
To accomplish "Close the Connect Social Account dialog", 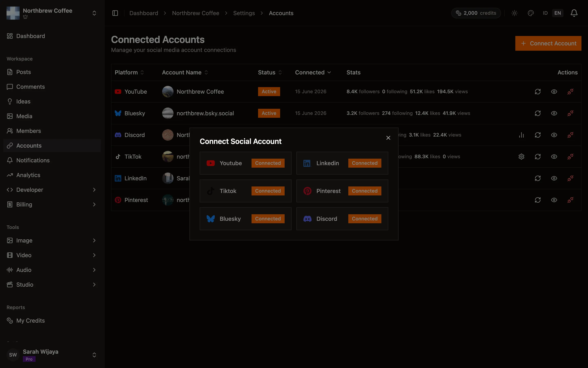I will point(388,138).
